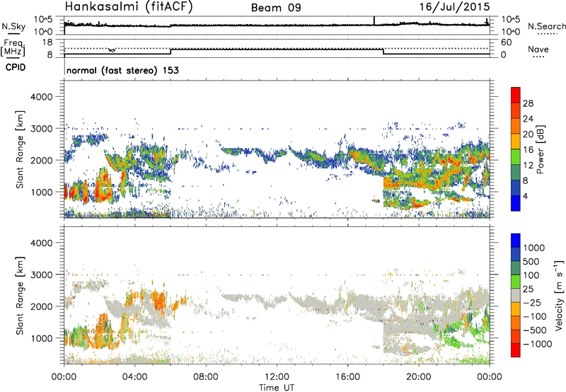This screenshot has height=392, width=566.
Task: Click the normal (fast stereo) 153 text
Action: (x=122, y=70)
